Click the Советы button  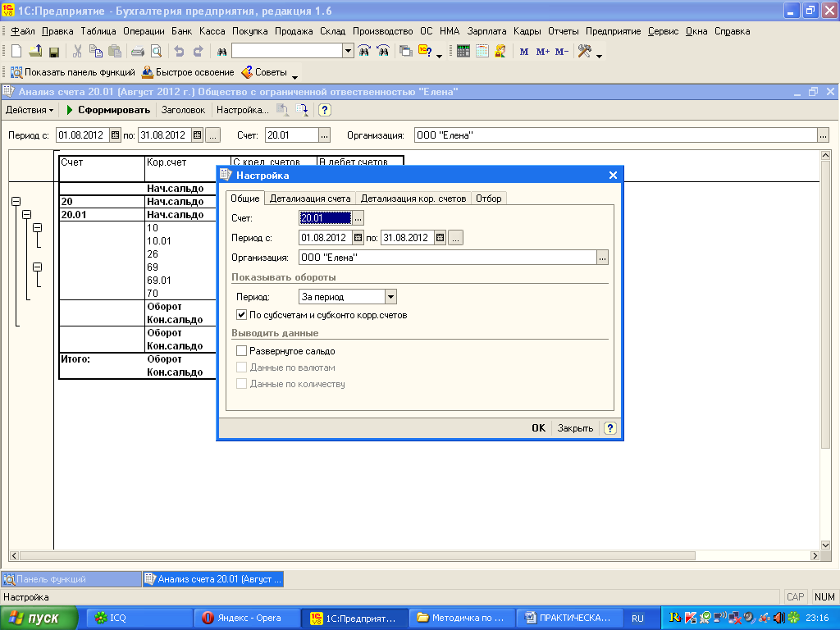pos(265,72)
